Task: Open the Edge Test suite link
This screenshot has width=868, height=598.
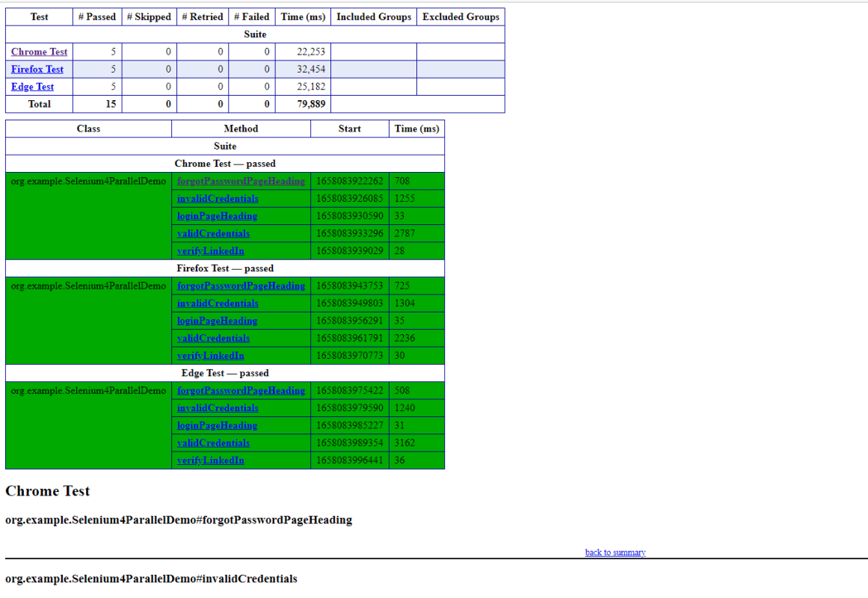Action: coord(32,87)
